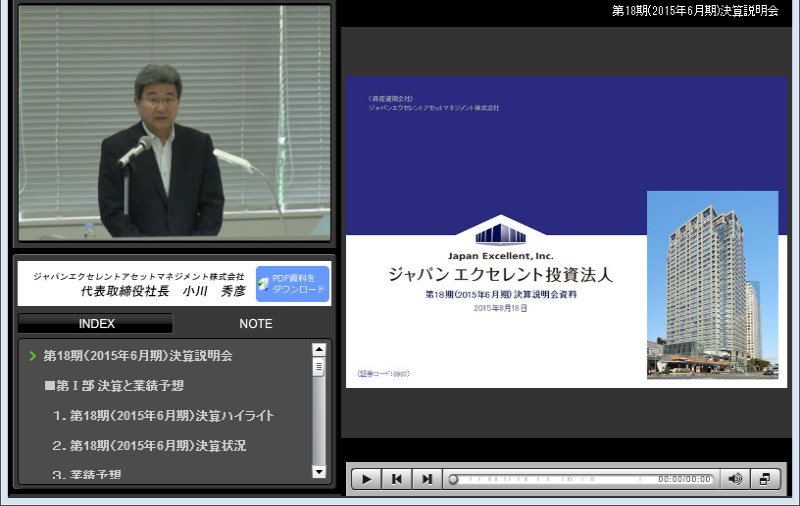Click the slide title ジャパン エクセレント投資法人
Image resolution: width=800 pixels, height=506 pixels.
tap(501, 274)
